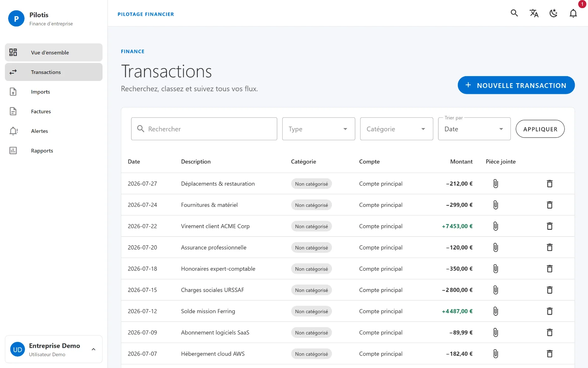Delete the Virement client ACME Corp transaction

click(x=549, y=226)
